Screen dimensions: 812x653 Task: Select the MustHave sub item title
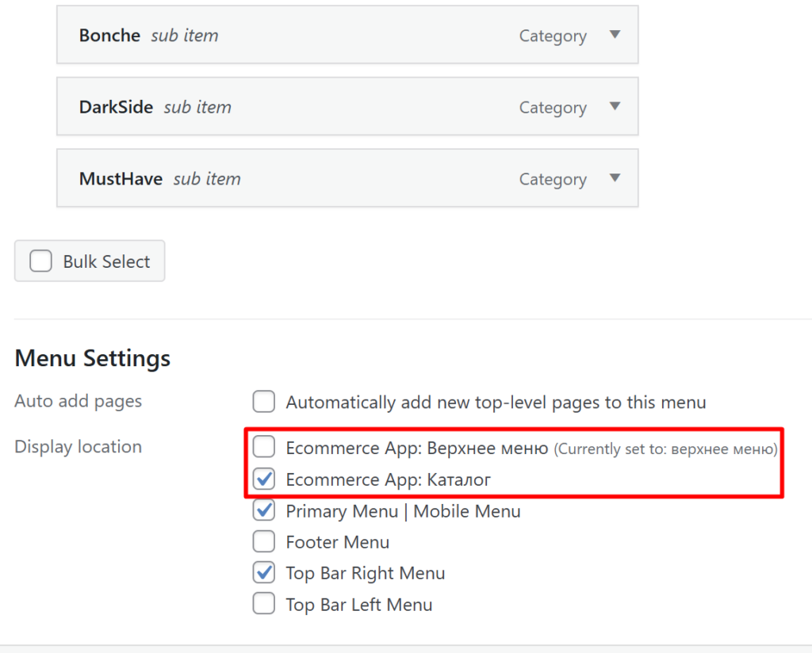click(121, 179)
